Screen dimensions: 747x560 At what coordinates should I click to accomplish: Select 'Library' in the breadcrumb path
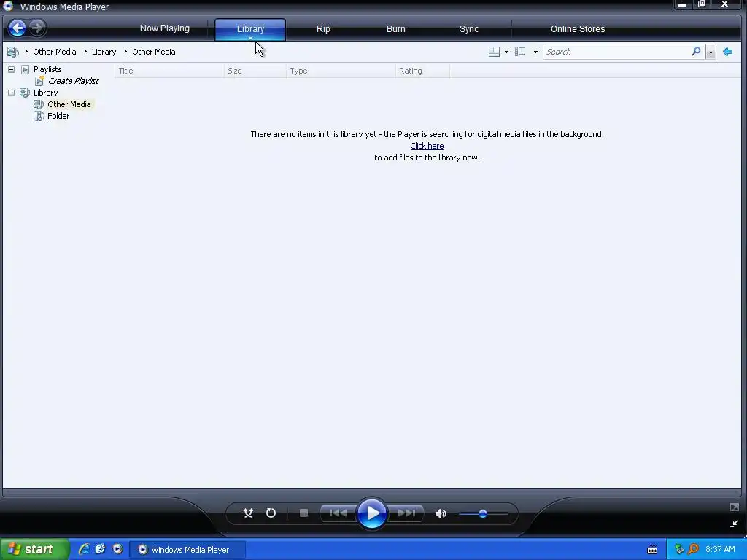(x=104, y=52)
